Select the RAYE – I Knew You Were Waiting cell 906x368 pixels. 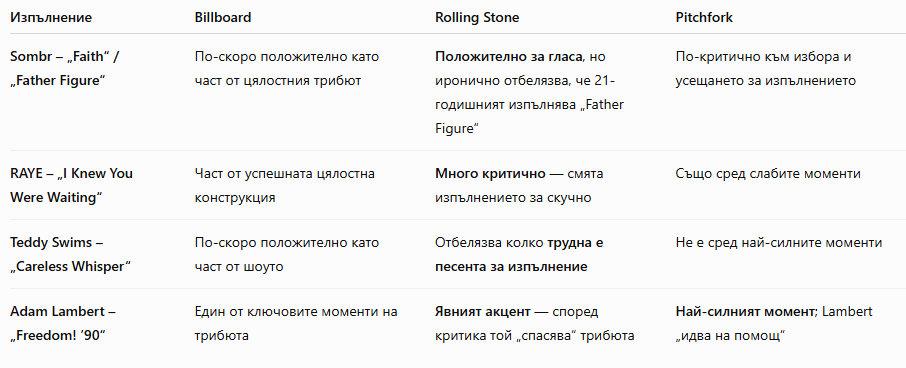click(x=72, y=185)
